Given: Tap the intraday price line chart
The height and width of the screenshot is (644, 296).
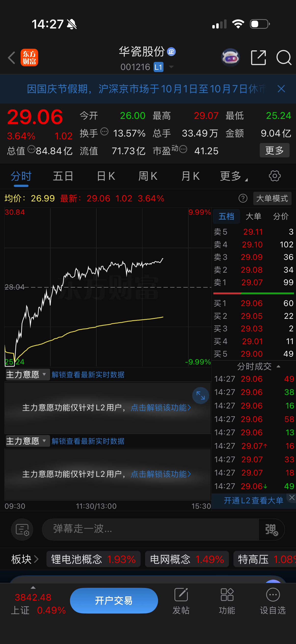Looking at the screenshot, I should pos(108,287).
